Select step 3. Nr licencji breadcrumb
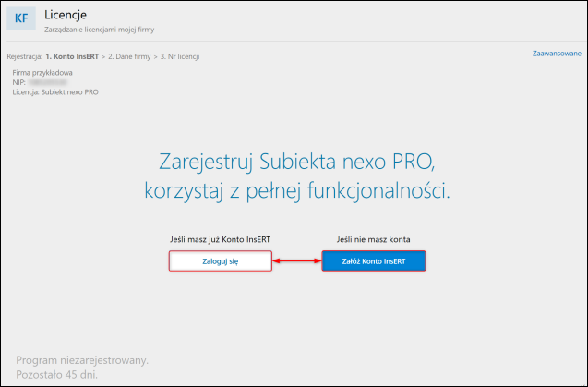 click(180, 56)
